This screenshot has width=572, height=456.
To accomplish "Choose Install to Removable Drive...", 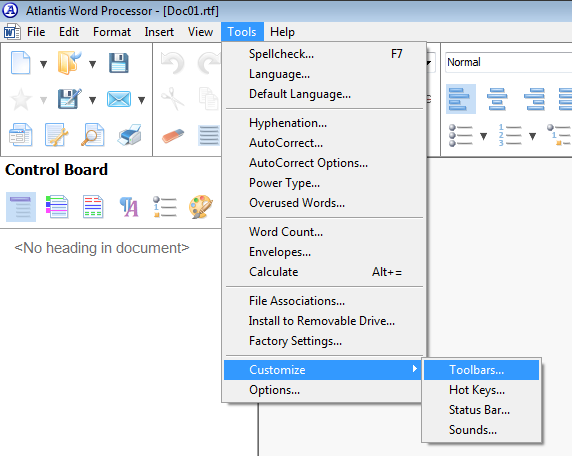I will pyautogui.click(x=324, y=321).
